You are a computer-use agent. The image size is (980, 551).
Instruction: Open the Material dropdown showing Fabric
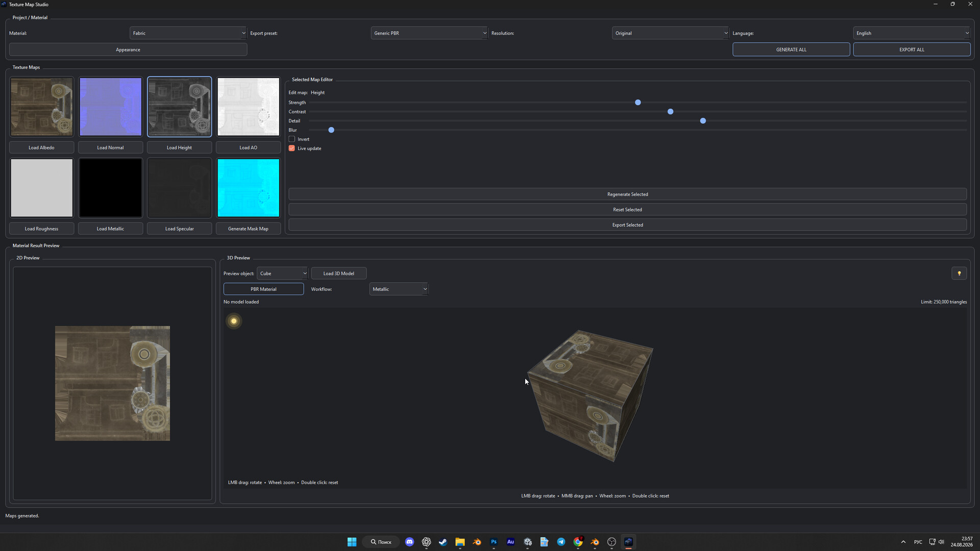point(188,33)
